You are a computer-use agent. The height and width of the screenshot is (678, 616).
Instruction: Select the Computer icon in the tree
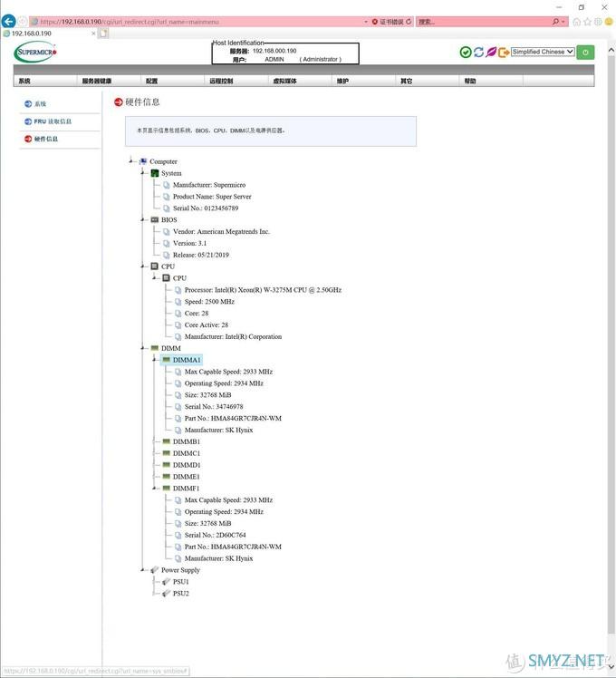[x=143, y=161]
